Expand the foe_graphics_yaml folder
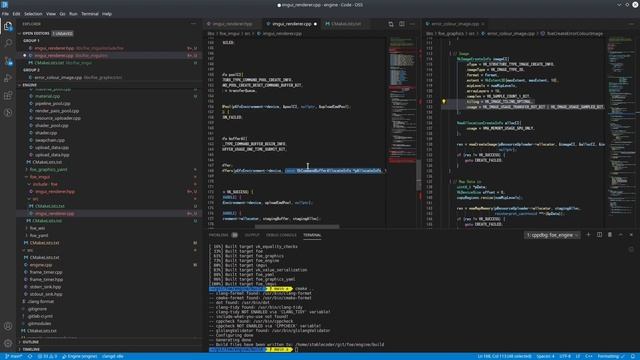This screenshot has height=360, width=640. tap(48, 169)
